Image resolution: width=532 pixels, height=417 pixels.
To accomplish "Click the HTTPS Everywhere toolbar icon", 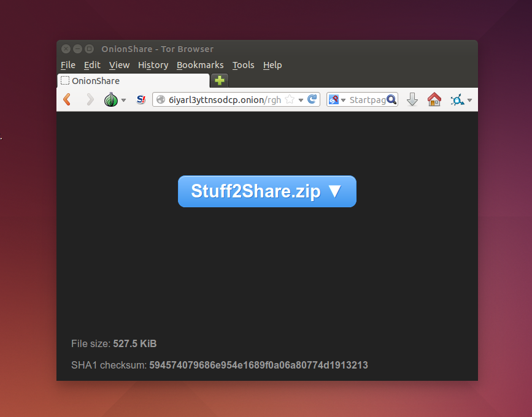I will click(457, 100).
